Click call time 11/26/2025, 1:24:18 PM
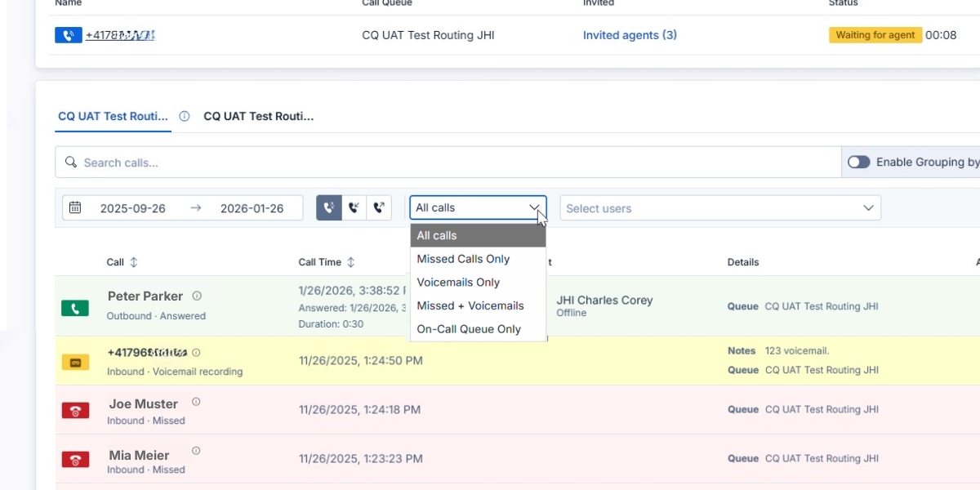This screenshot has width=980, height=490. 360,409
